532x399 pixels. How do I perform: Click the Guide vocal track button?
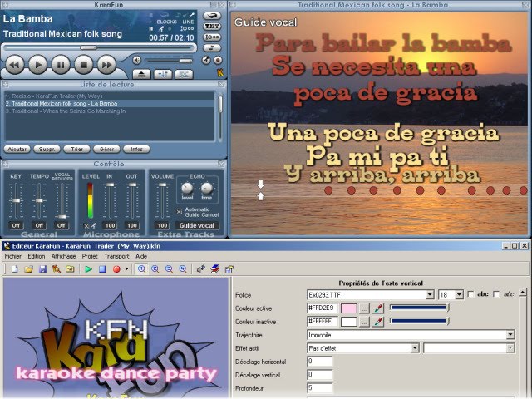197,225
